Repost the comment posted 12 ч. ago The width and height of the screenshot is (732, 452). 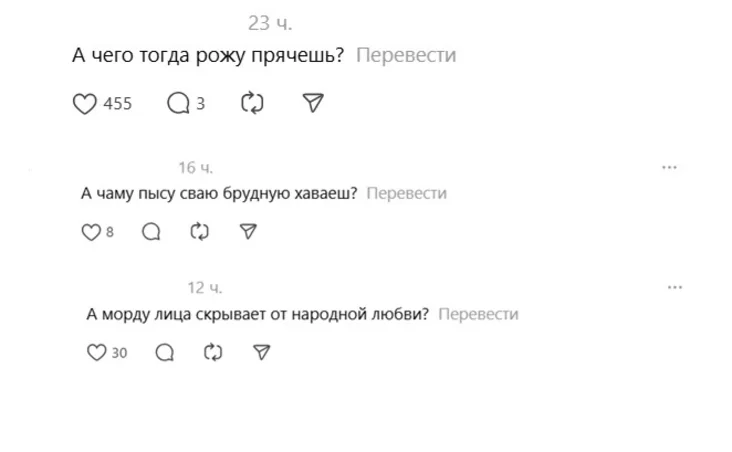(x=213, y=352)
